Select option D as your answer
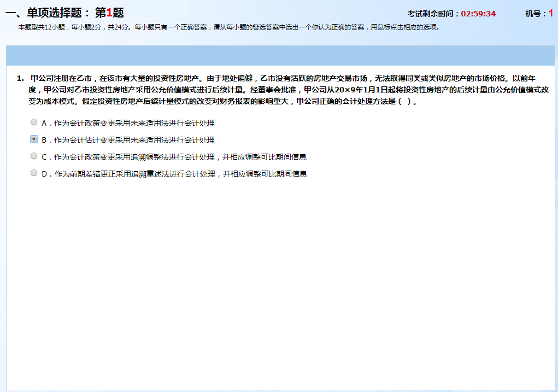 [33, 173]
